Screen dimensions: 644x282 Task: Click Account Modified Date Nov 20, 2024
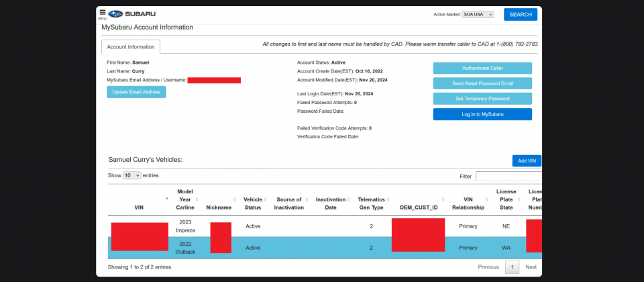pyautogui.click(x=342, y=80)
